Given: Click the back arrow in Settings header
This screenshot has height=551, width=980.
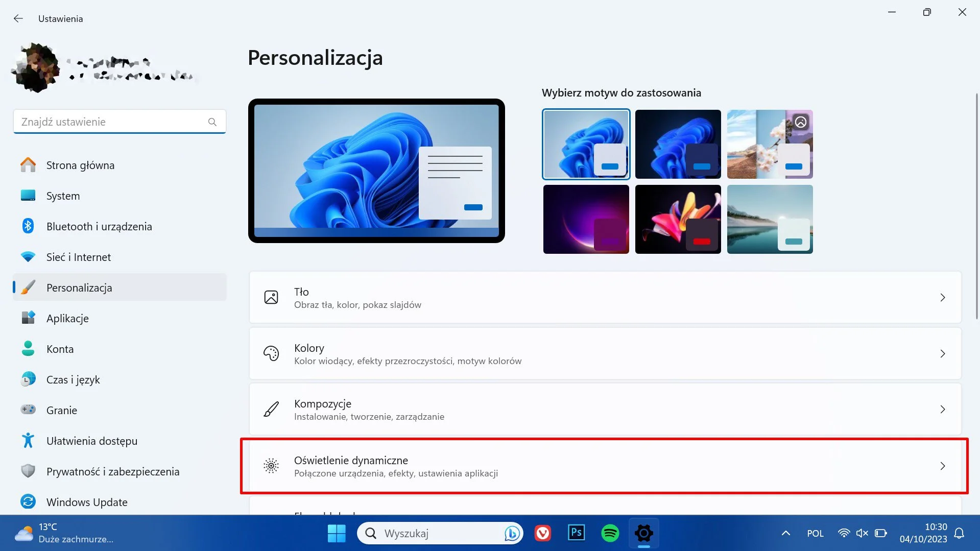Looking at the screenshot, I should [x=18, y=18].
